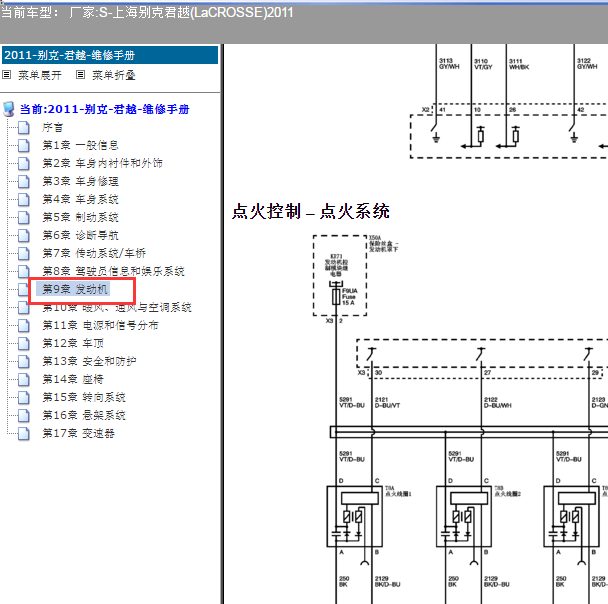Click page icon of 第3章 车身修理
The image size is (608, 604).
pos(24,181)
